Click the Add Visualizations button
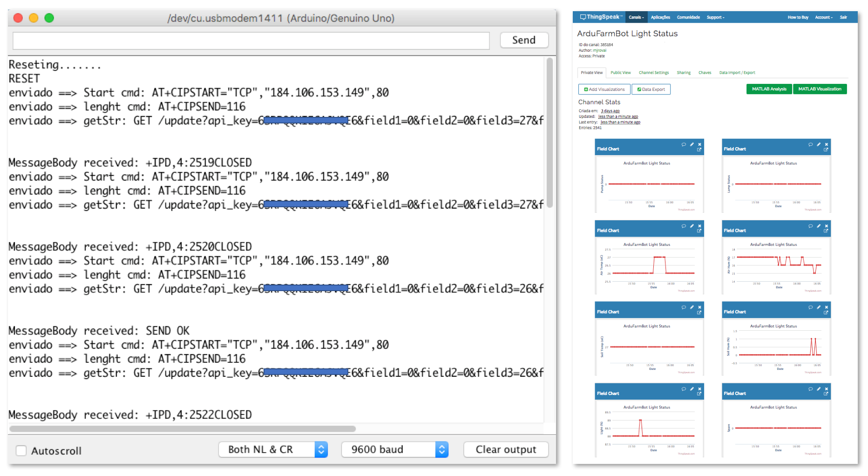Screen dimensions: 868x476 604,89
